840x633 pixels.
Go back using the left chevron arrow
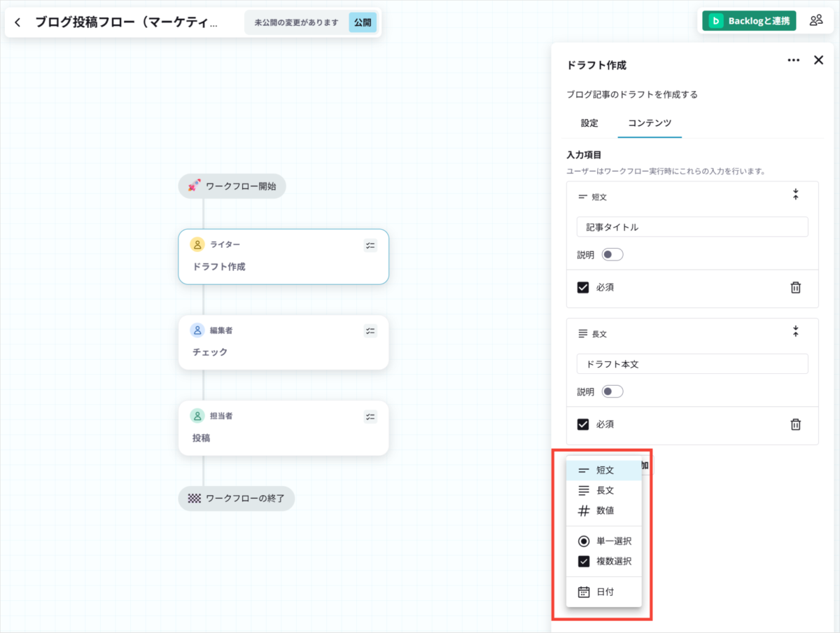(17, 22)
